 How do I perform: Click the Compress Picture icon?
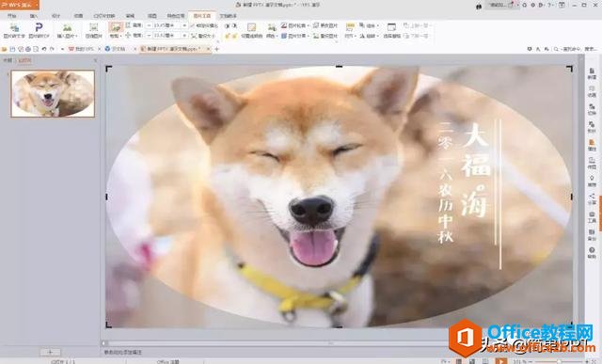pyautogui.click(x=94, y=27)
